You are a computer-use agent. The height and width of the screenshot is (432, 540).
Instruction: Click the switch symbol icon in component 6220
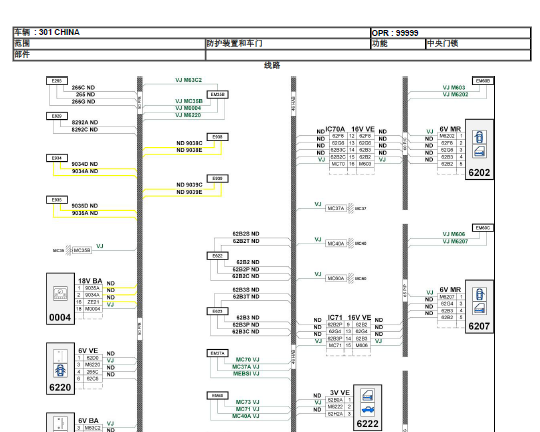61,356
